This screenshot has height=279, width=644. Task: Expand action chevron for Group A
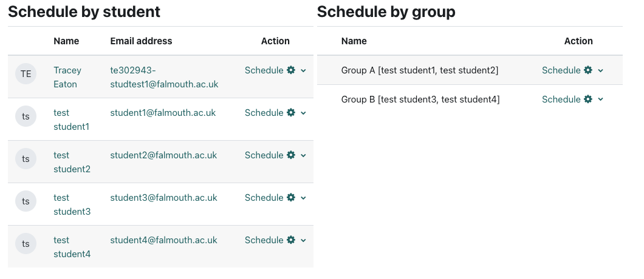pos(600,71)
